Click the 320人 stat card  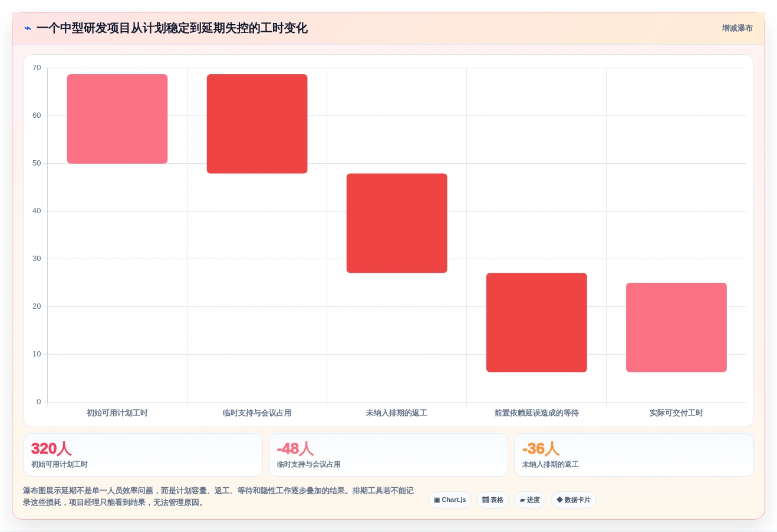143,455
